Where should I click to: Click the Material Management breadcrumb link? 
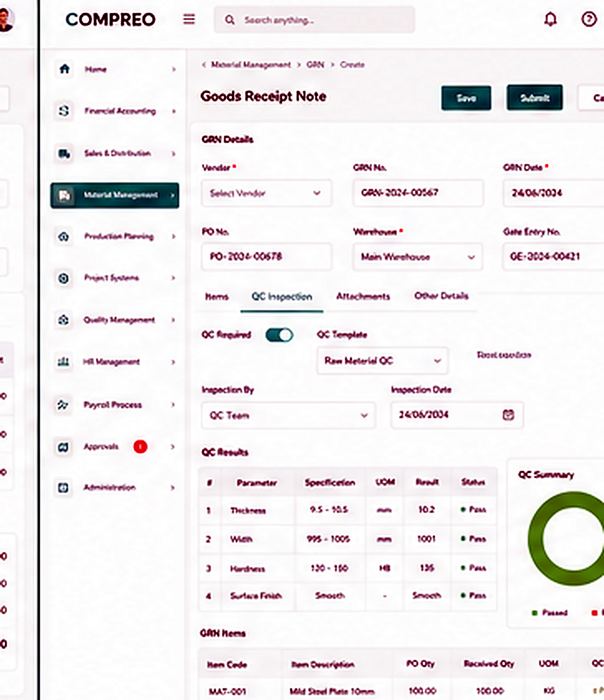tap(251, 65)
